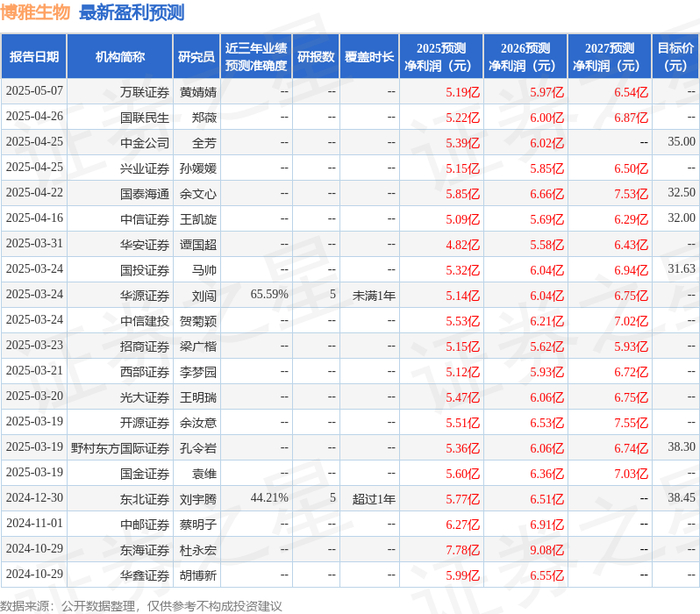The image size is (700, 614).
Task: Click the 研究员 column header
Action: point(196,57)
